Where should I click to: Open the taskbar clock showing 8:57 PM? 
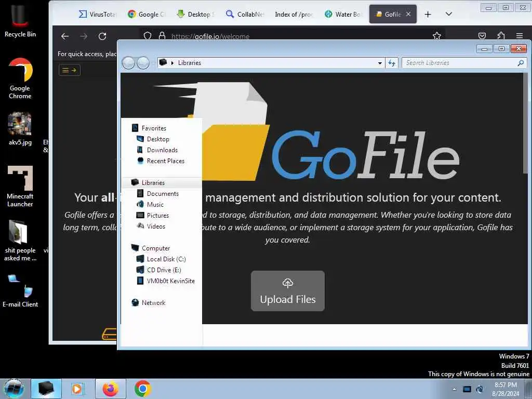point(506,389)
